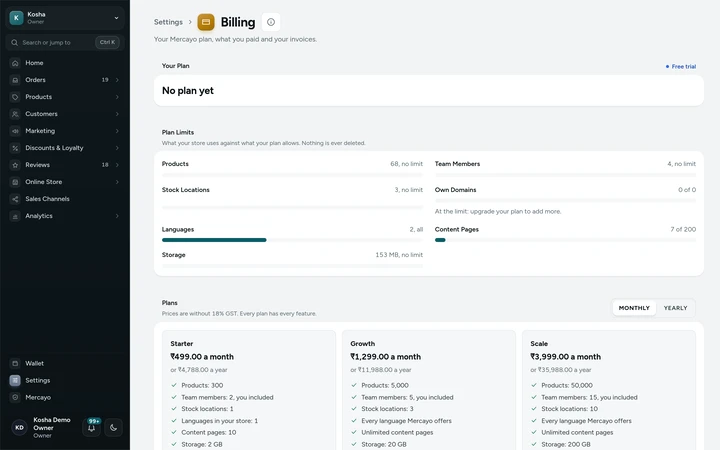This screenshot has height=450, width=720.
Task: Click the Mercayo icon in sidebar
Action: coord(15,397)
